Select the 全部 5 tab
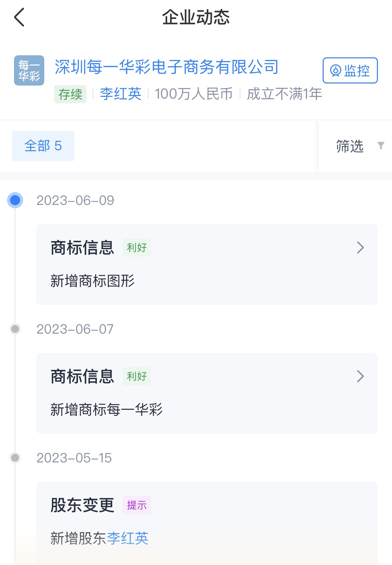 43,146
